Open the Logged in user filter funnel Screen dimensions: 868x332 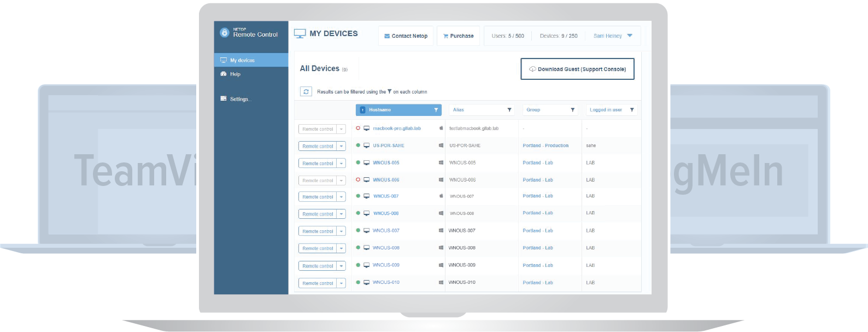pyautogui.click(x=632, y=110)
